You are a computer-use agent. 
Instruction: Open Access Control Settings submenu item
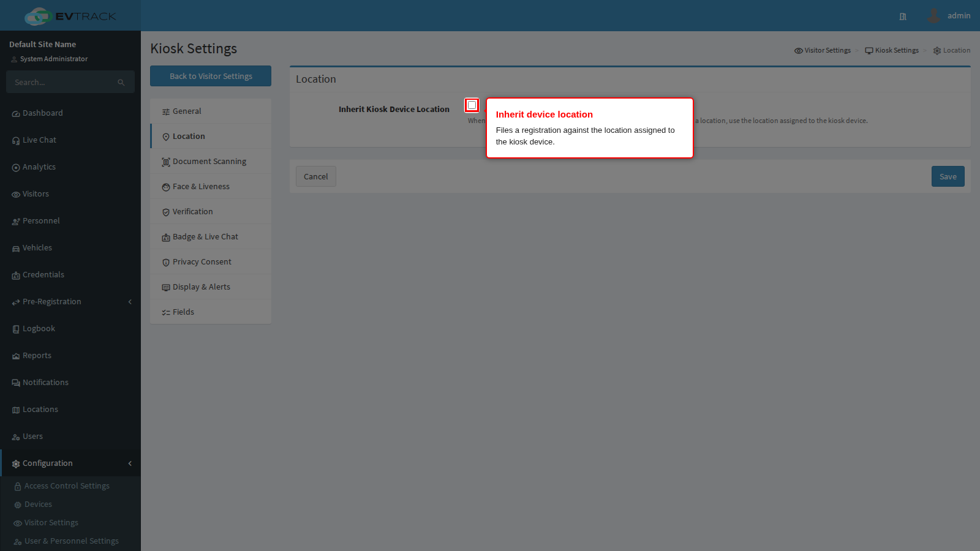pos(67,486)
